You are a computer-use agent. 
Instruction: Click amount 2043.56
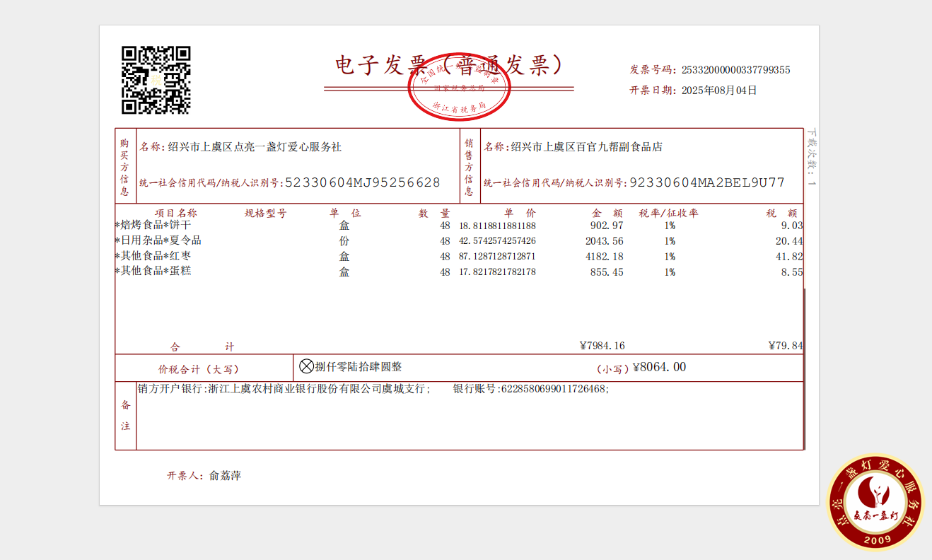tap(604, 241)
